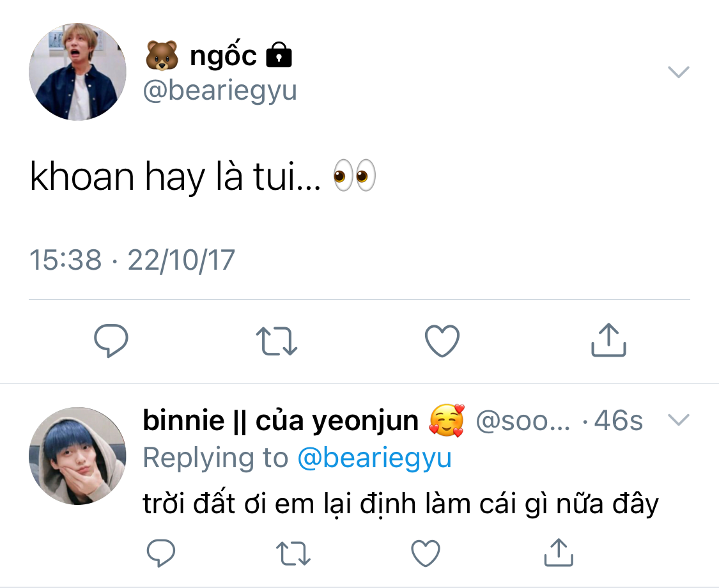
Task: Like the tweet 'khoan hay là tui...'
Action: pos(442,341)
